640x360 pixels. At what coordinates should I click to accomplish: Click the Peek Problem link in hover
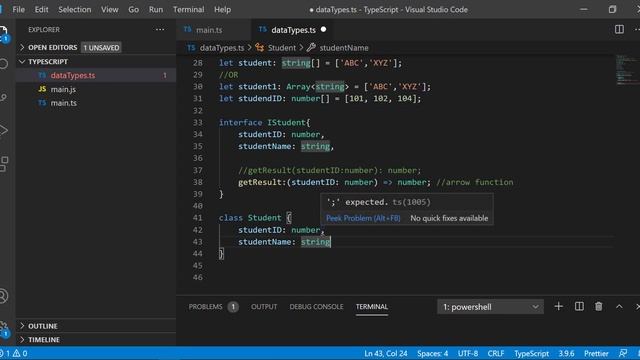click(363, 218)
